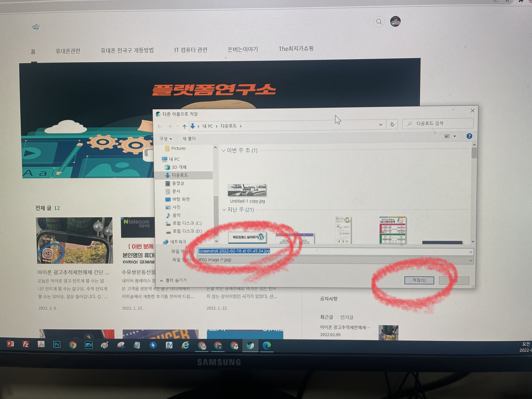Image resolution: width=532 pixels, height=399 pixels.
Task: Click the up-directory arrow in save dialog
Action: [x=184, y=126]
